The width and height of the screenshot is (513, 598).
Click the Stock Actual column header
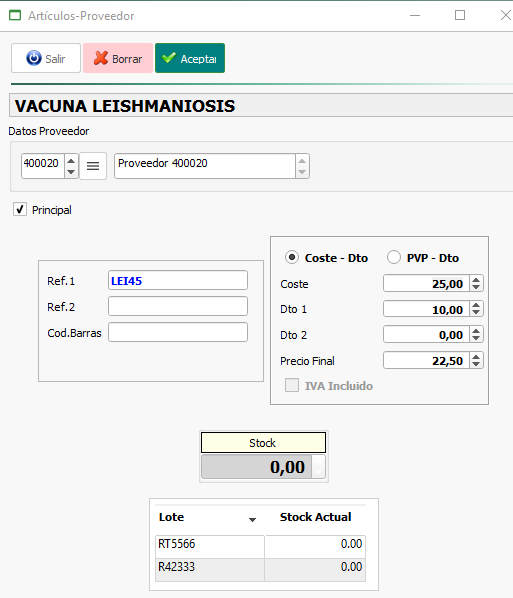coord(315,517)
